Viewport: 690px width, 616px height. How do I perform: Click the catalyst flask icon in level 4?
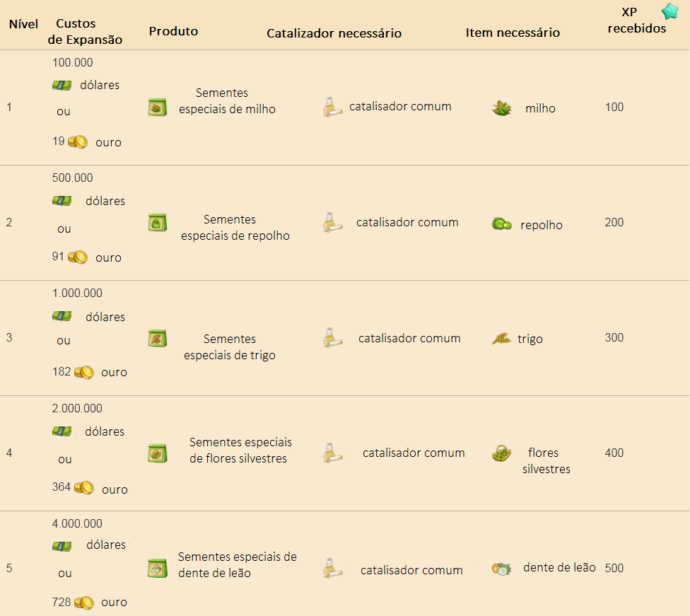(333, 453)
